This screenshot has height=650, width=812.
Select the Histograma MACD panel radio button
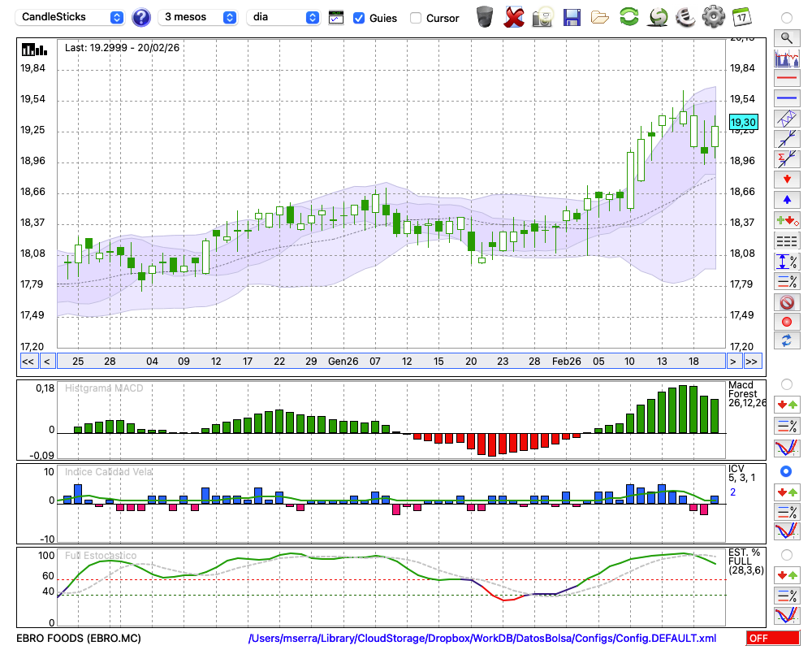(785, 383)
